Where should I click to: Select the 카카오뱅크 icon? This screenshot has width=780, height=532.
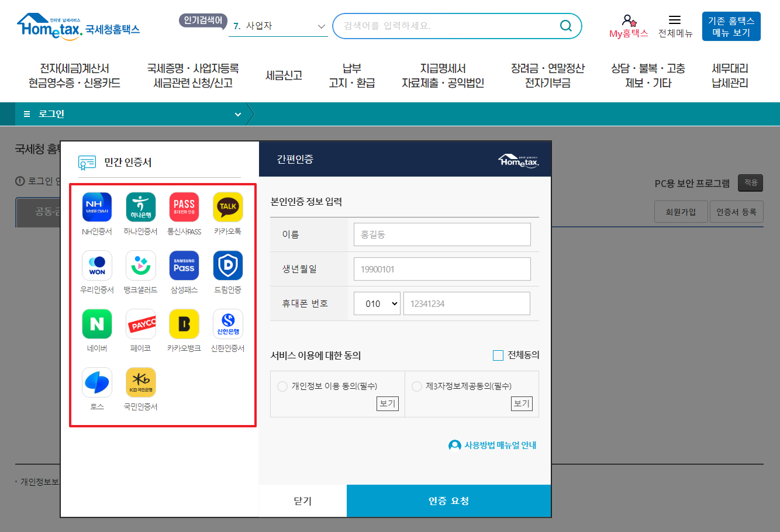point(184,324)
